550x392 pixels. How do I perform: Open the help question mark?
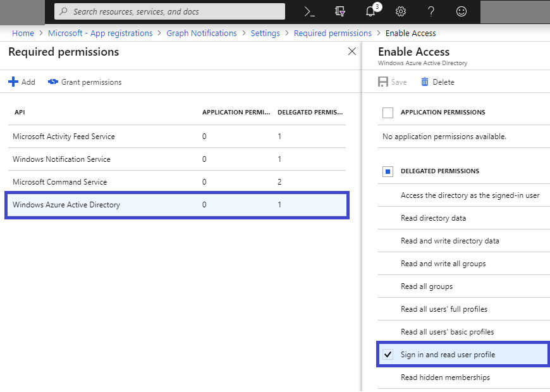[x=431, y=11]
